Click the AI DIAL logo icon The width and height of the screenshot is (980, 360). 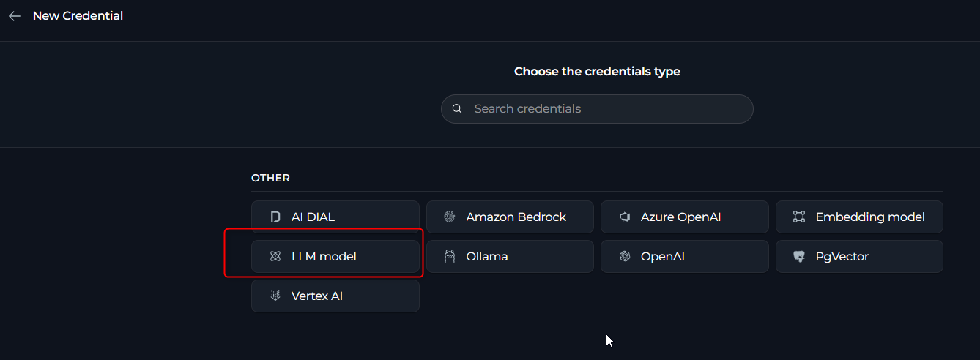pos(275,217)
